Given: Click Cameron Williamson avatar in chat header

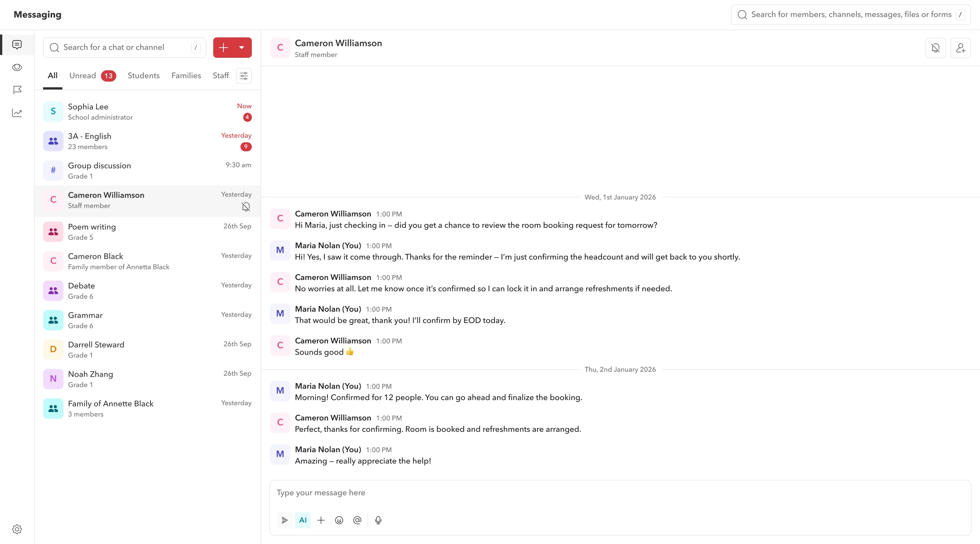Looking at the screenshot, I should coord(280,48).
